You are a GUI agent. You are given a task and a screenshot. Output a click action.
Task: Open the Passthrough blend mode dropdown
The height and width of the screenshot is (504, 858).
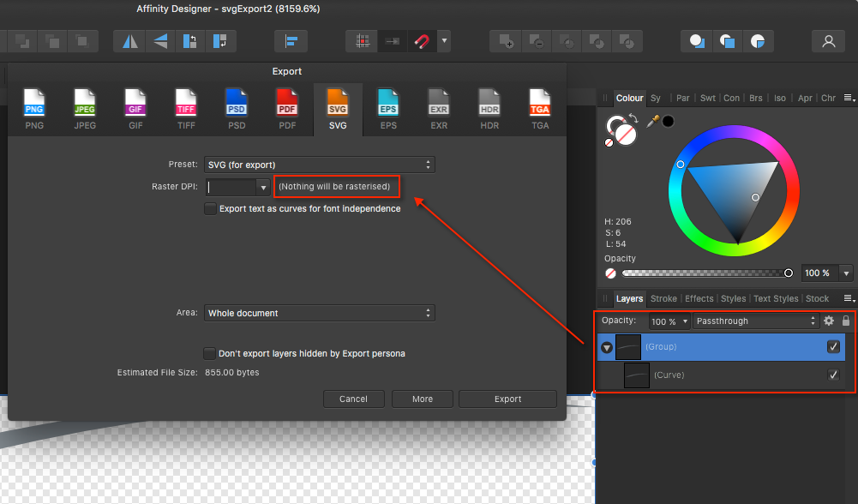(756, 321)
